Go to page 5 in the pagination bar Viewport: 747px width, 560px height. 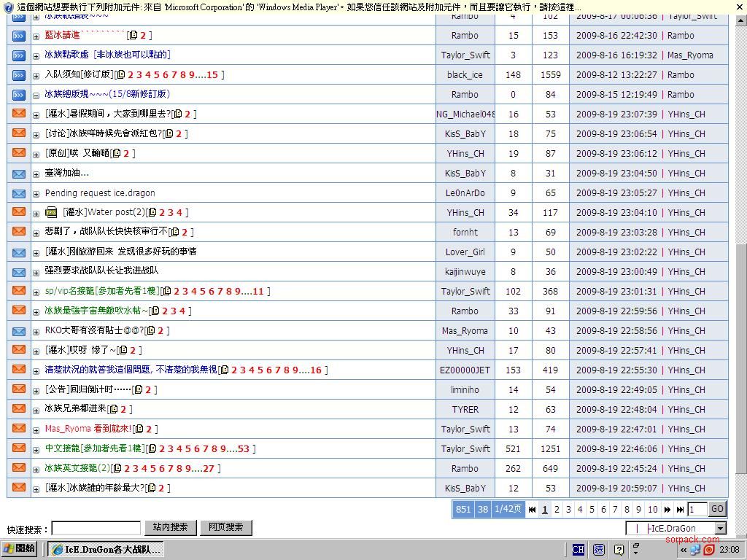pos(592,510)
